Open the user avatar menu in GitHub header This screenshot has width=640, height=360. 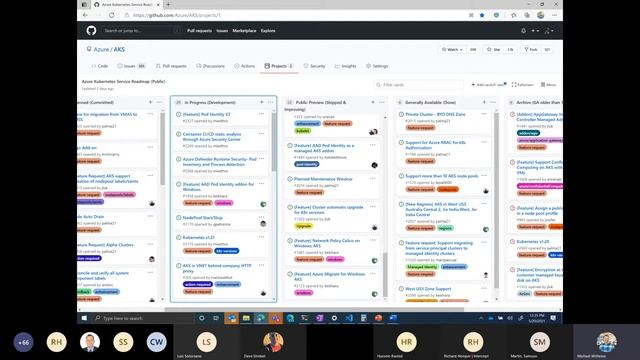coord(549,31)
